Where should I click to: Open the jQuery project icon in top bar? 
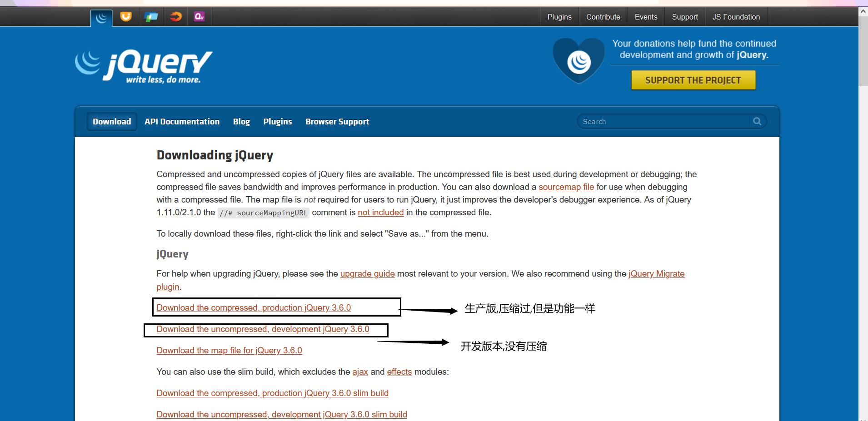coord(101,18)
